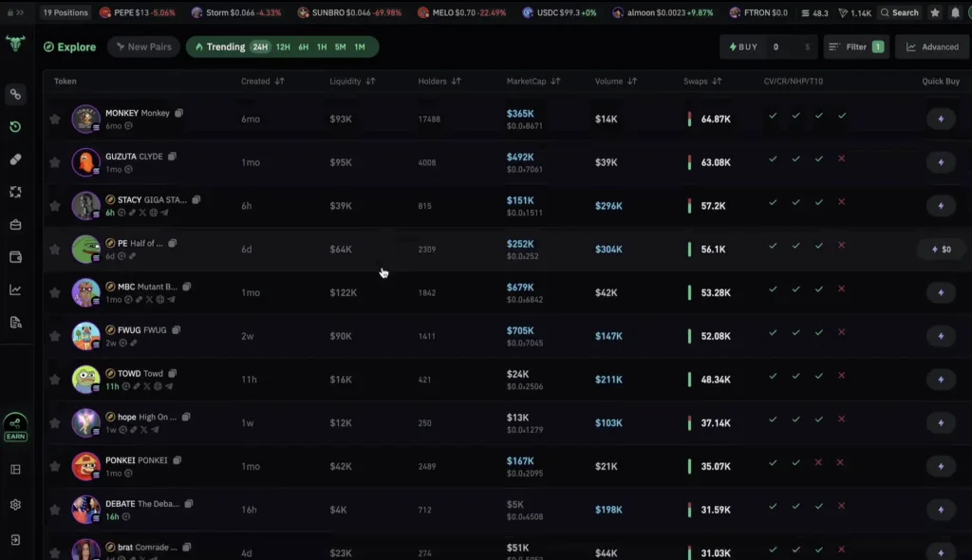Open the 19 Positions button
972x560 pixels.
point(65,12)
